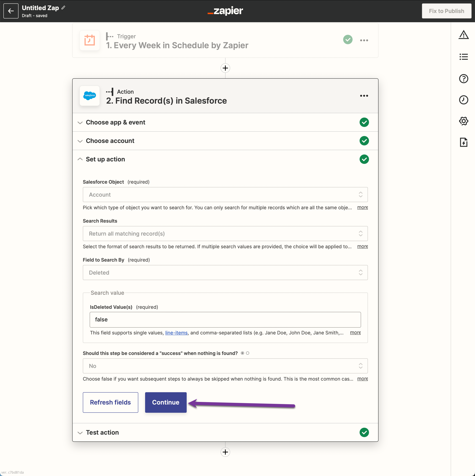Open the Zapier logo home link
Screen dimensions: 475x476
pyautogui.click(x=225, y=11)
